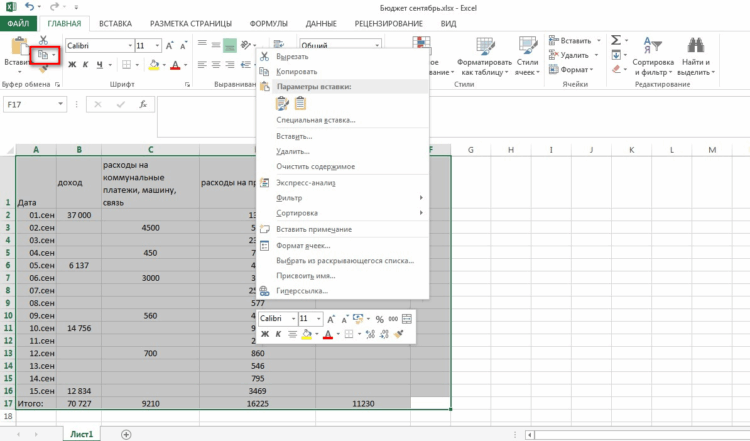Image resolution: width=750 pixels, height=441 pixels.
Task: Click the Clear eraser icon in editing group
Action: [616, 70]
